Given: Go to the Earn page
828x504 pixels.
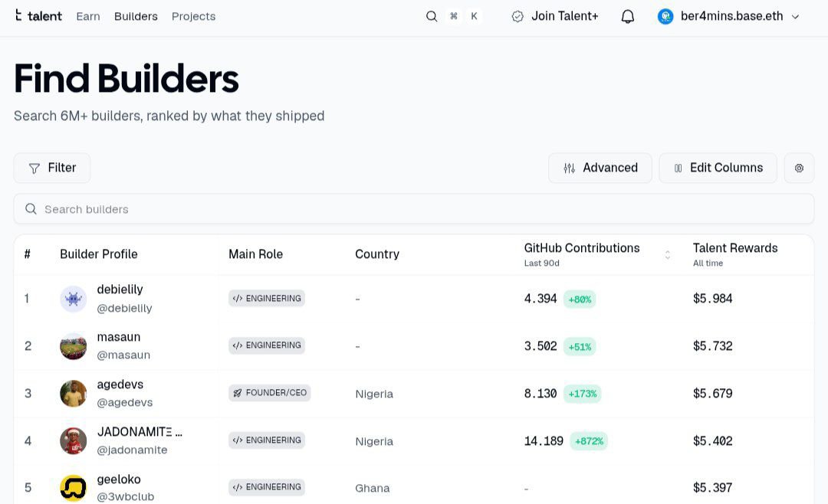Looking at the screenshot, I should pyautogui.click(x=88, y=16).
